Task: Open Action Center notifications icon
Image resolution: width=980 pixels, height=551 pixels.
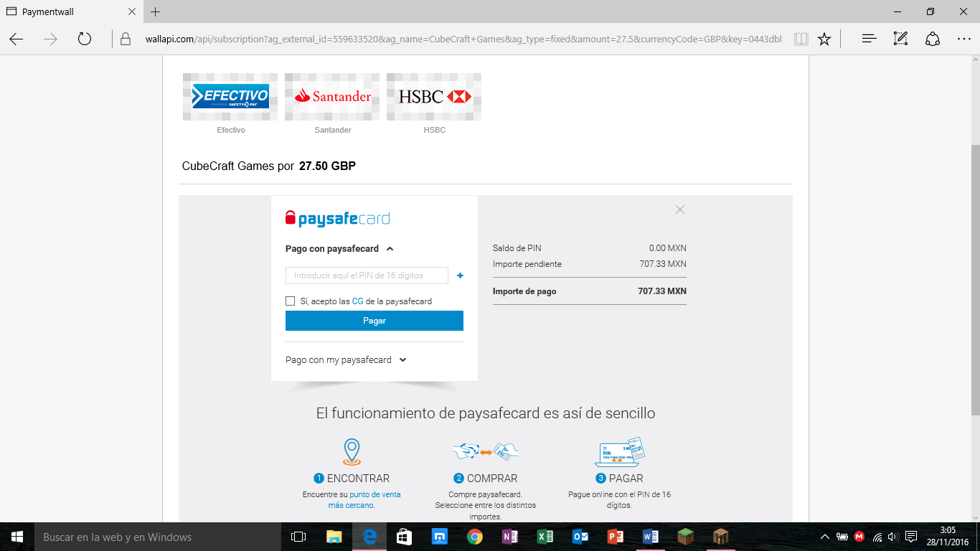Action: (911, 537)
